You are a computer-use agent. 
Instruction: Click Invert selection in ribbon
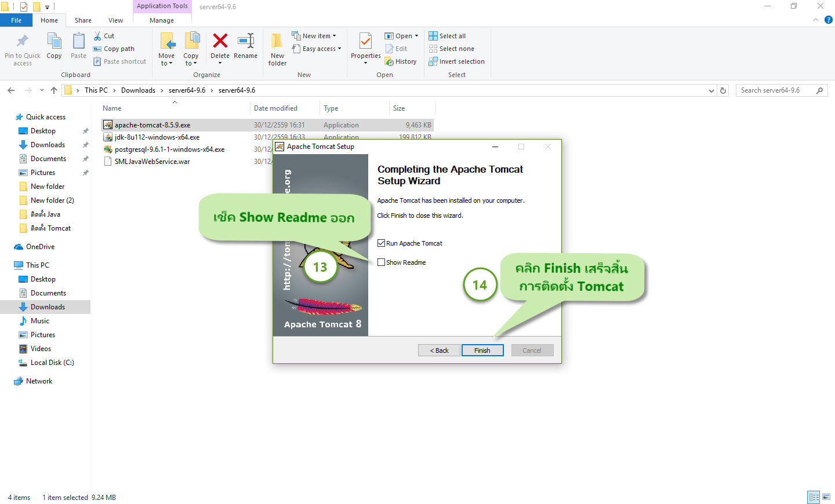[456, 61]
